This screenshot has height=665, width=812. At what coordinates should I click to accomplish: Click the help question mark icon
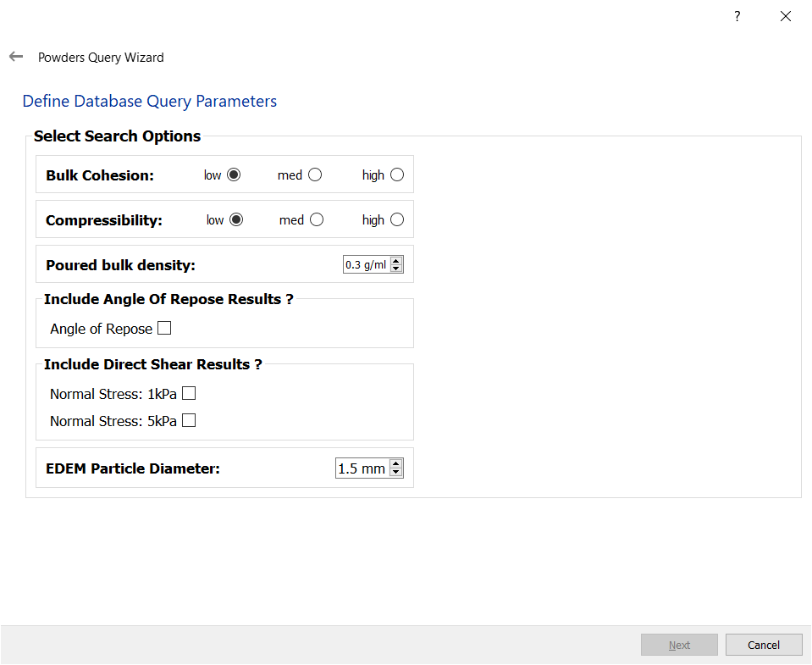737,16
